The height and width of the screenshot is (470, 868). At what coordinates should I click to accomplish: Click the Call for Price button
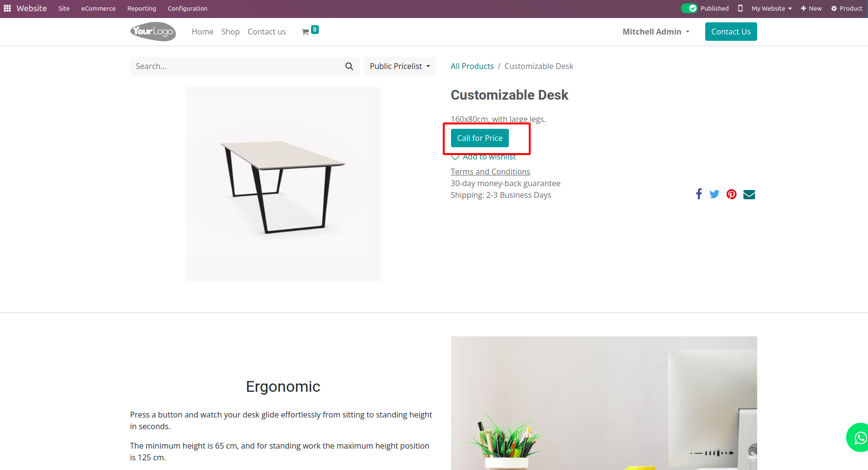pyautogui.click(x=480, y=138)
